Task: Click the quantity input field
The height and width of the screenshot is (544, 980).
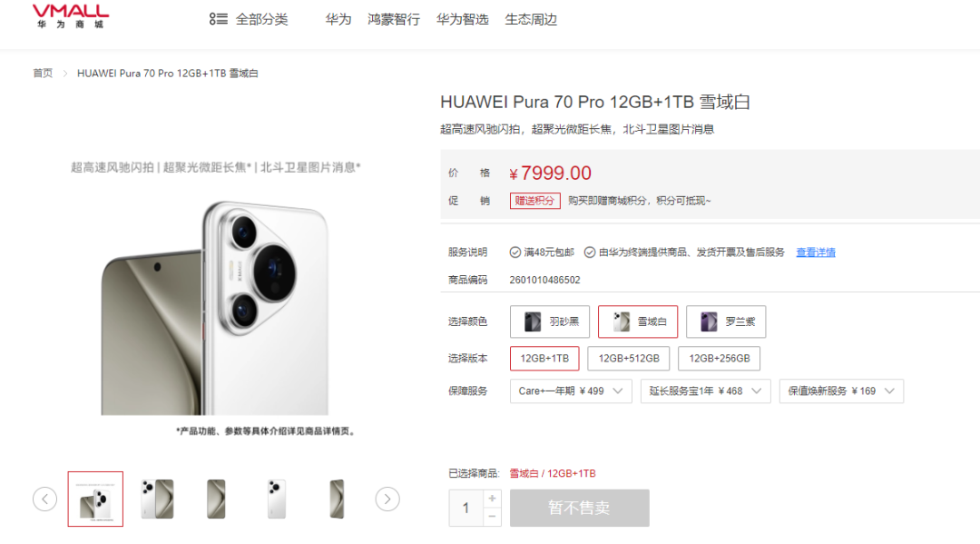Action: [x=466, y=508]
